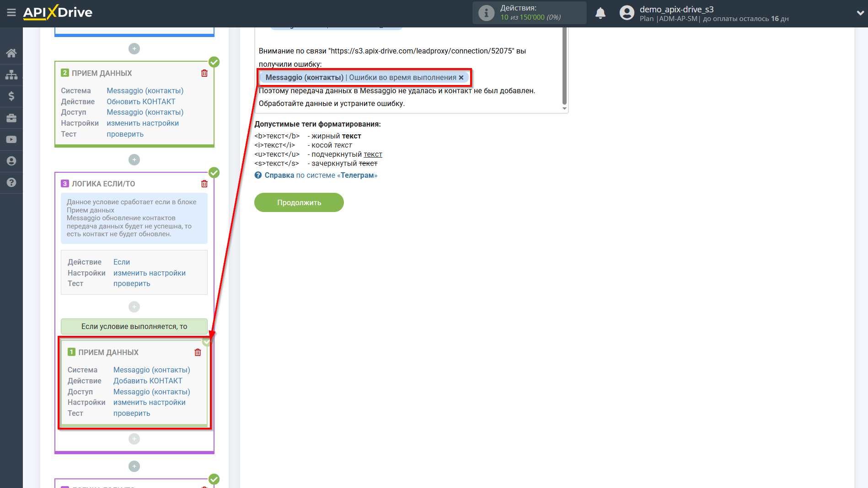This screenshot has width=868, height=488.
Task: Open the connections sitemap icon
Action: click(x=11, y=74)
